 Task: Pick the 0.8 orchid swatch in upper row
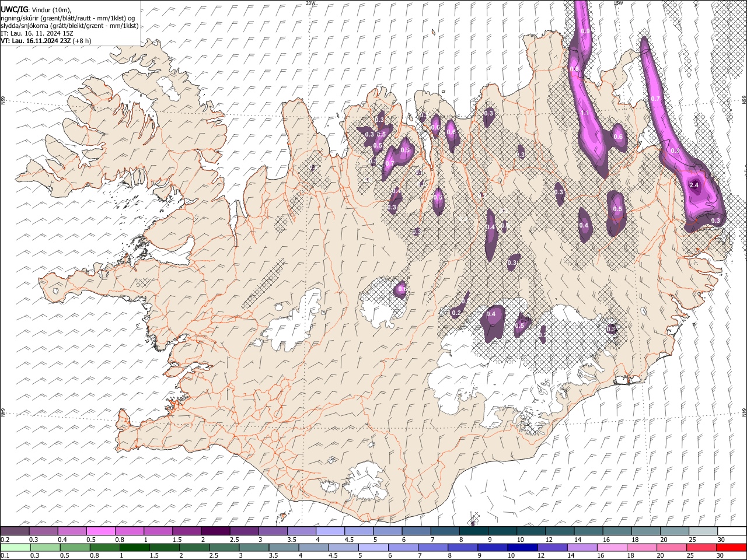click(x=130, y=531)
